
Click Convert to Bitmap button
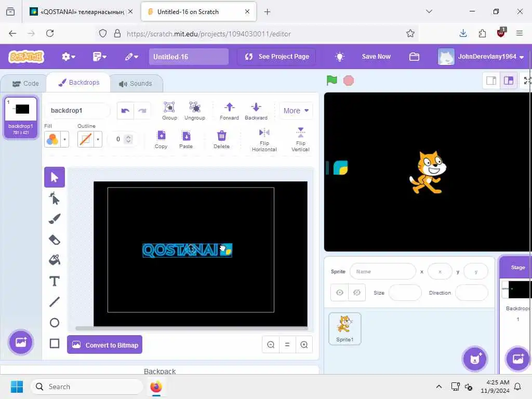click(x=105, y=345)
